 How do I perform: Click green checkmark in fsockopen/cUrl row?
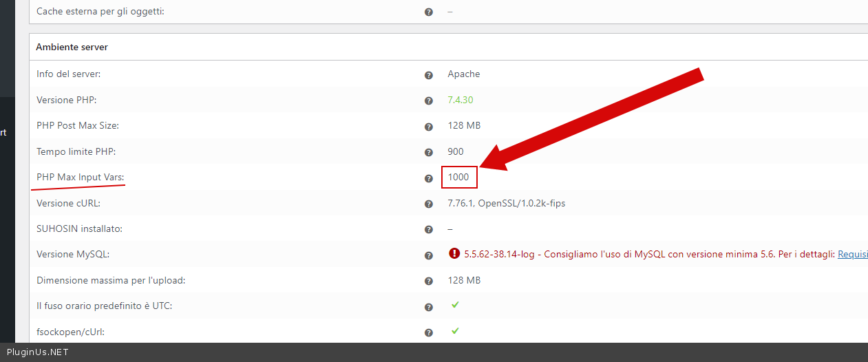tap(454, 331)
